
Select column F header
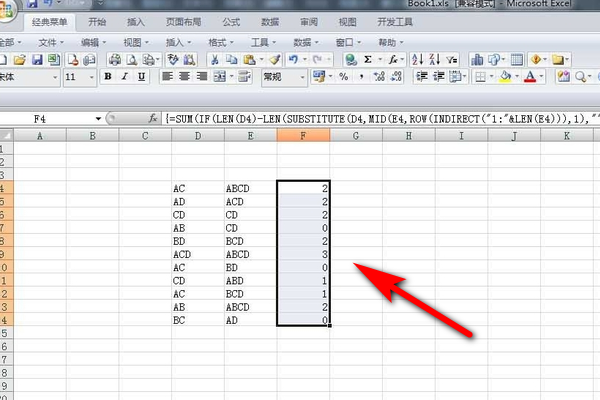pos(303,136)
